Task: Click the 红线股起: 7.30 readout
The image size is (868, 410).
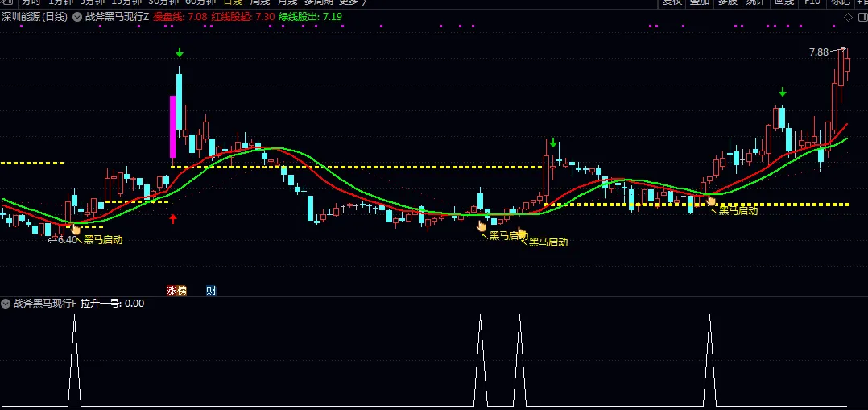Action: [243, 17]
